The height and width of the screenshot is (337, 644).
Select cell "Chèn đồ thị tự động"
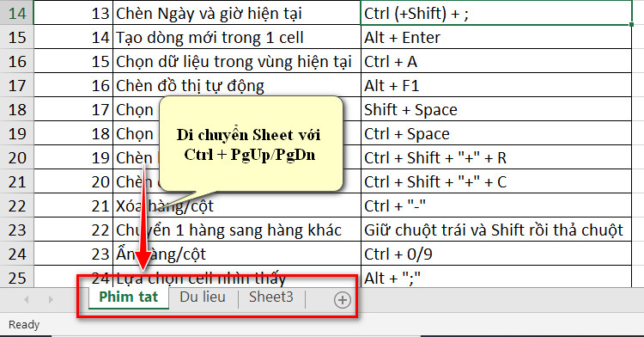tap(237, 85)
